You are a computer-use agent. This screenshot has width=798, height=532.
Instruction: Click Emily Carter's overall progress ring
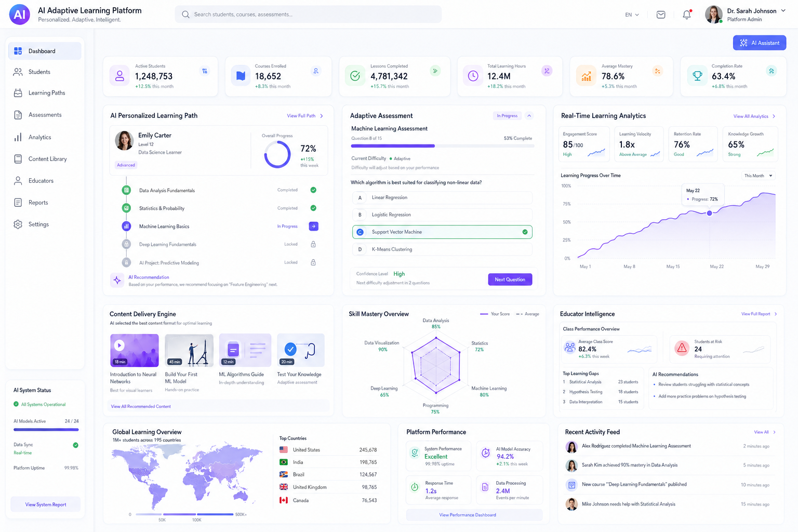pyautogui.click(x=277, y=154)
